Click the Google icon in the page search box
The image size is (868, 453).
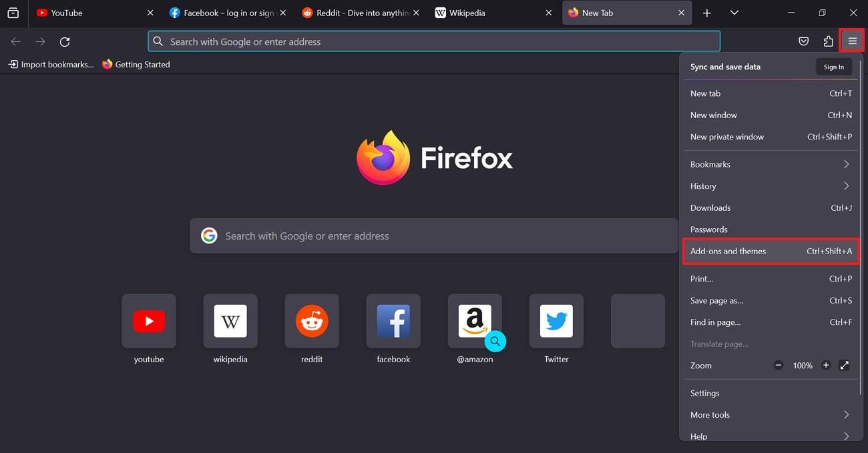[209, 236]
